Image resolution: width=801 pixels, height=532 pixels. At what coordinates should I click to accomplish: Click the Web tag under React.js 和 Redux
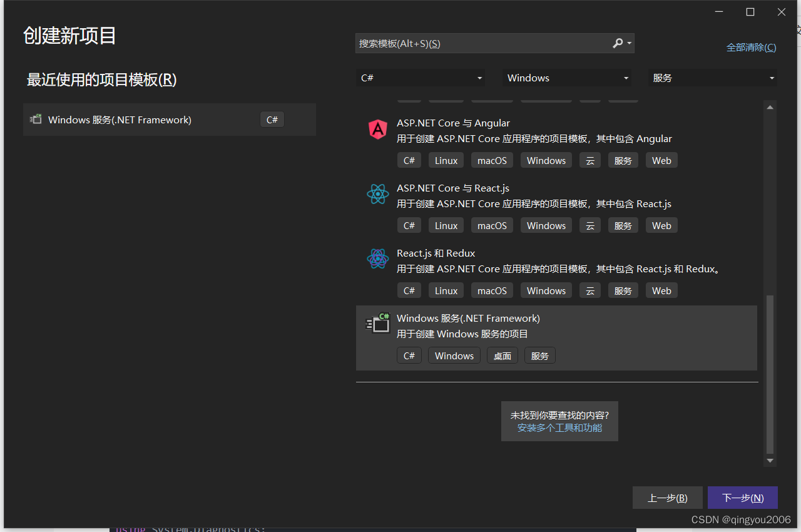tap(661, 291)
